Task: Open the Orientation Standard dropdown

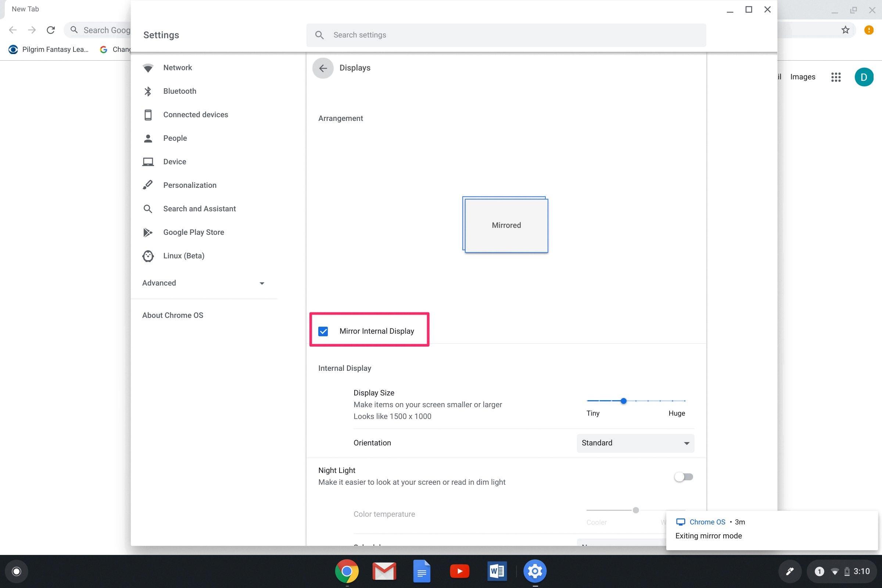Action: click(635, 443)
